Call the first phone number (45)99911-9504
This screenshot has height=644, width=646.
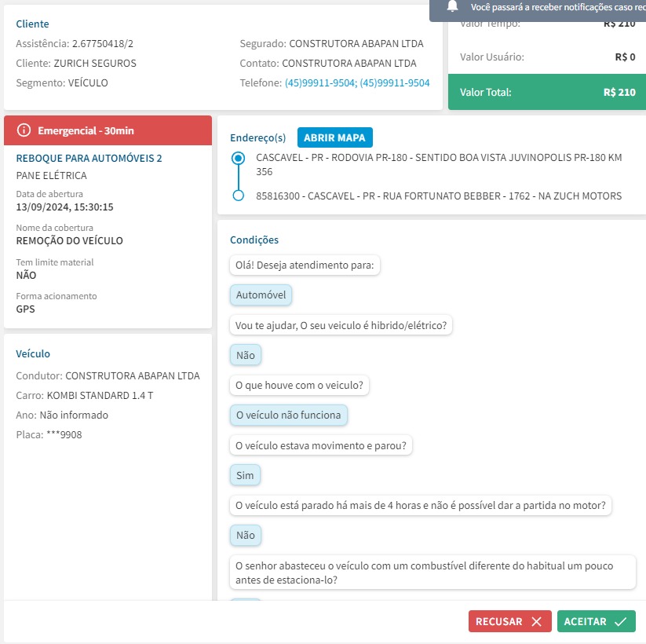pyautogui.click(x=319, y=83)
